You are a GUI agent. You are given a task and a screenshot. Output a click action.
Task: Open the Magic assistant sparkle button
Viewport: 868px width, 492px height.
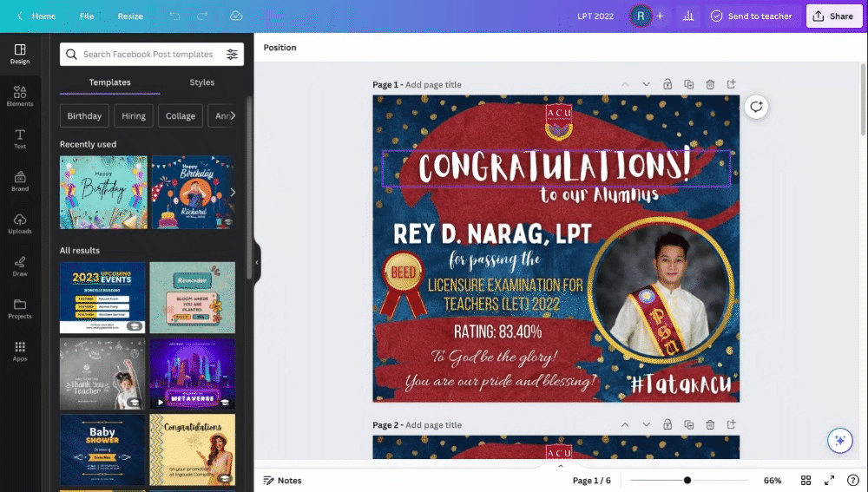[x=839, y=441]
